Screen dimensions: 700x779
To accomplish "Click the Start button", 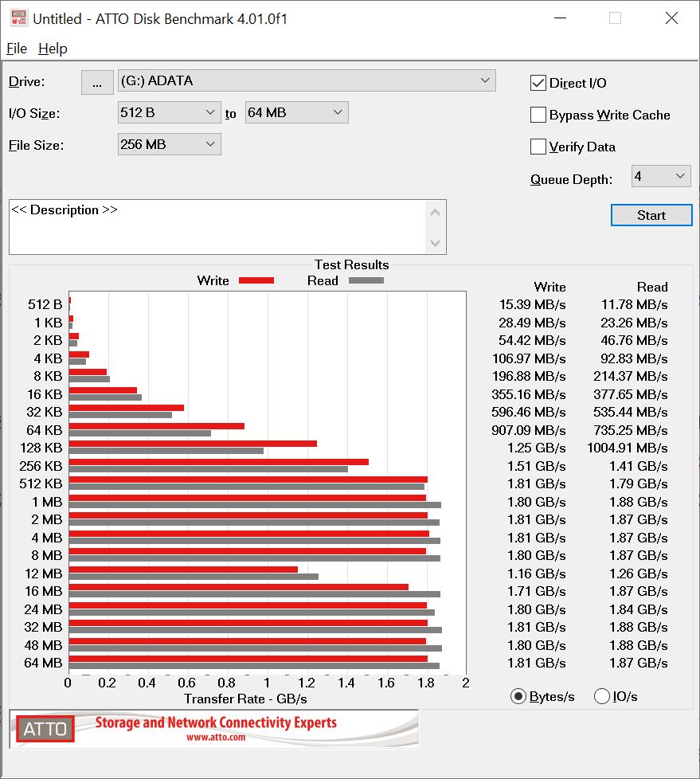I will 651,215.
